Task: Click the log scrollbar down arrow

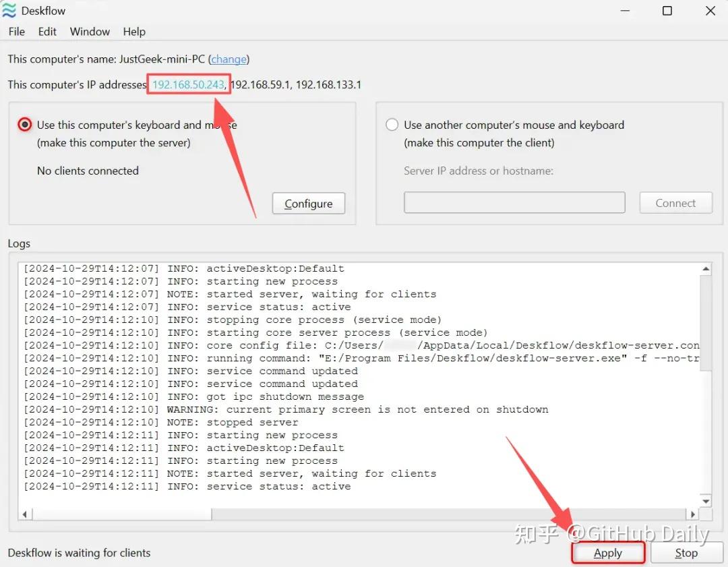Action: (705, 501)
